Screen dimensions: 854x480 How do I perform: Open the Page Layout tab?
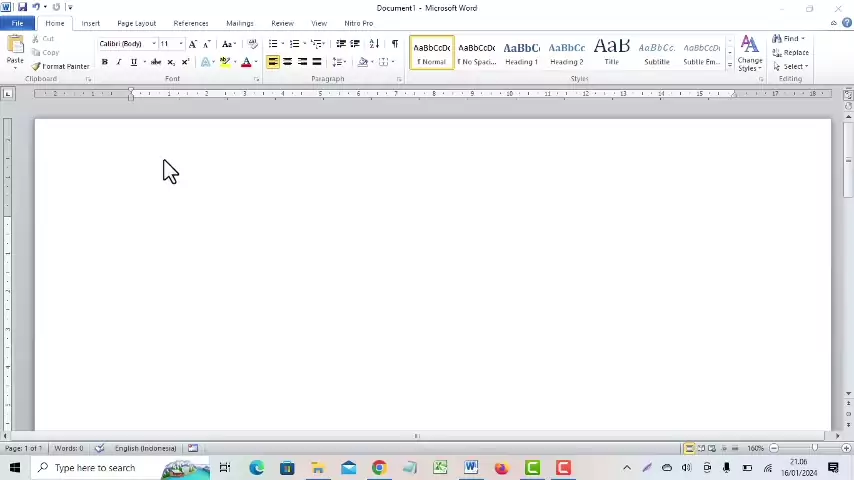[136, 23]
